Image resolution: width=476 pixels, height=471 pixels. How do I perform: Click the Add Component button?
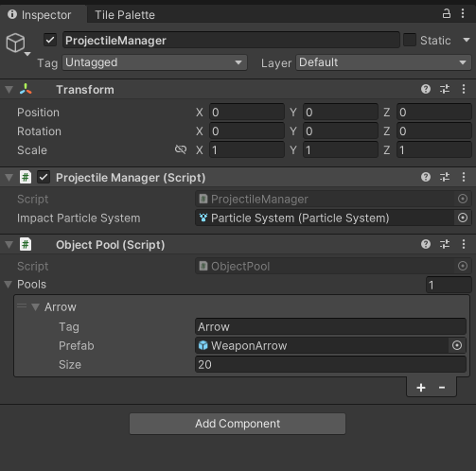coord(238,424)
